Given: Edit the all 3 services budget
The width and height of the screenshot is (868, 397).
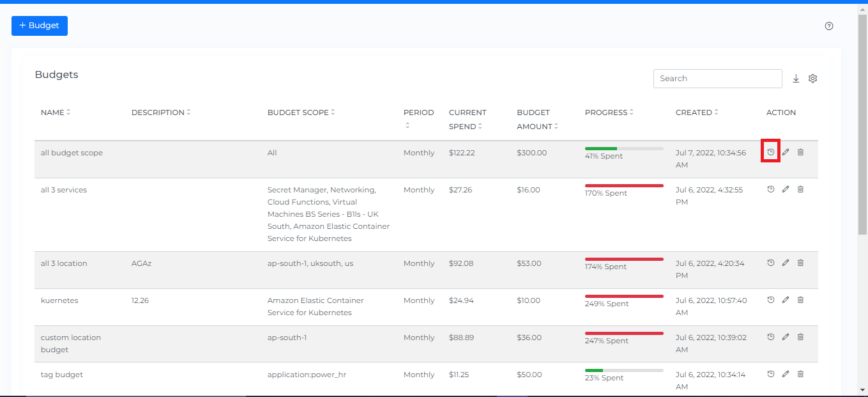Looking at the screenshot, I should [x=786, y=189].
